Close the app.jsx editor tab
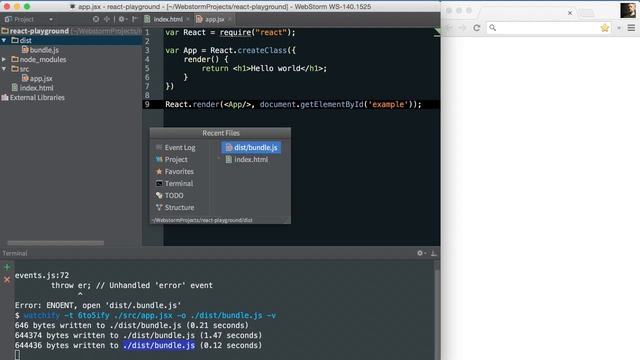This screenshot has height=360, width=640. click(x=230, y=19)
